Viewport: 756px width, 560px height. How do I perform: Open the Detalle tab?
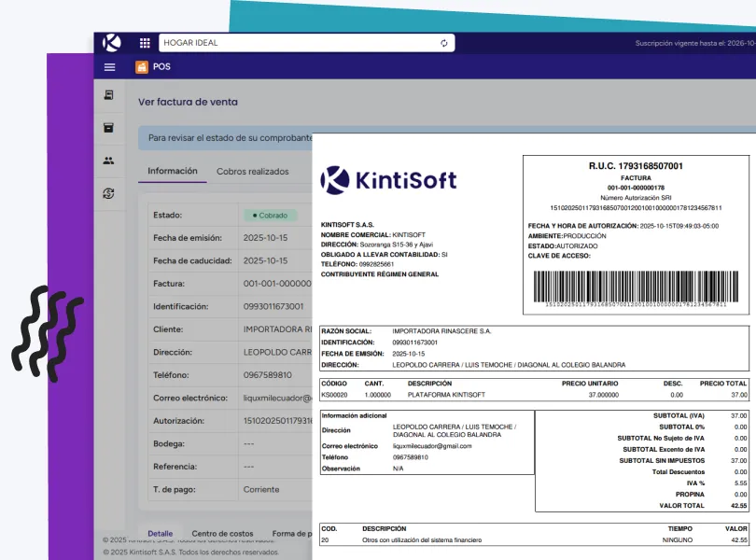pyautogui.click(x=160, y=534)
